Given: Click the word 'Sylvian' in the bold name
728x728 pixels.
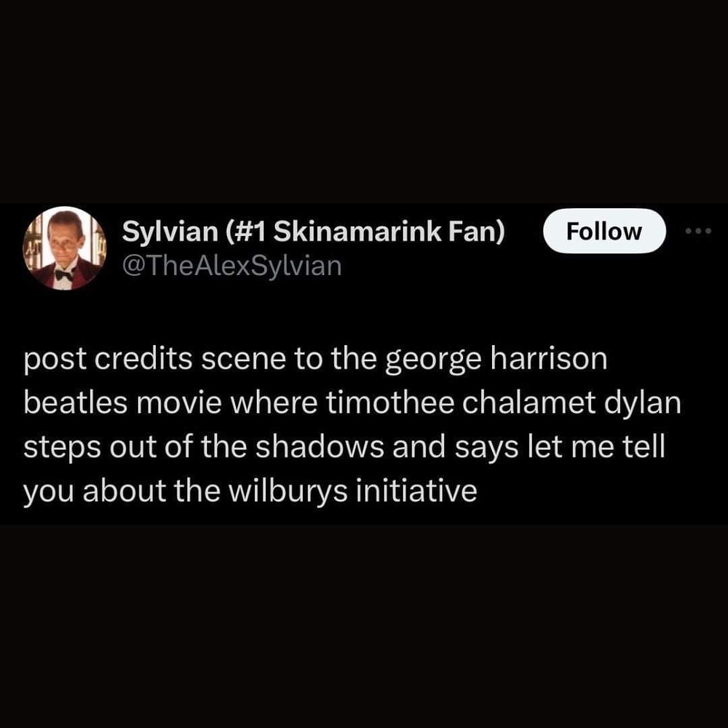Looking at the screenshot, I should 170,232.
